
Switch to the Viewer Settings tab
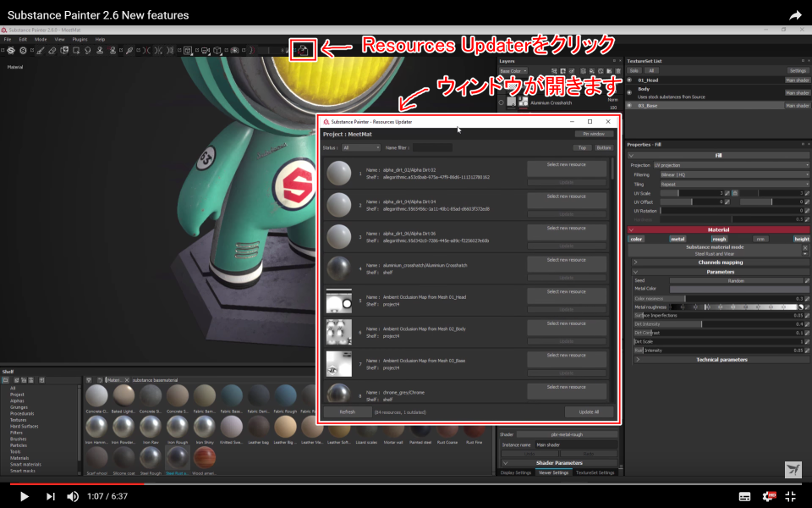click(553, 472)
